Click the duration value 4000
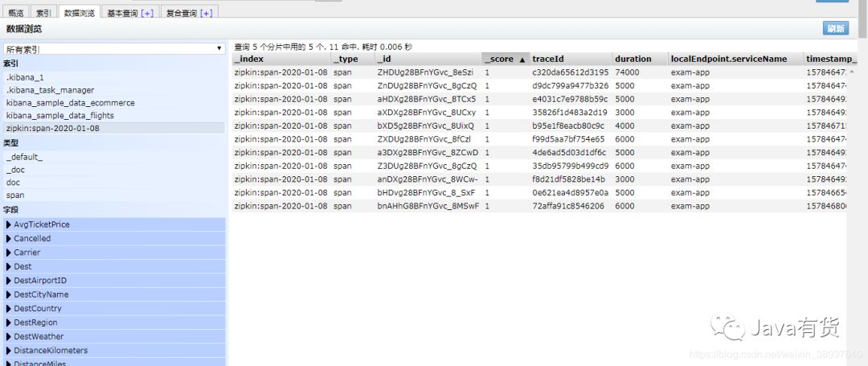The image size is (868, 366). 625,125
